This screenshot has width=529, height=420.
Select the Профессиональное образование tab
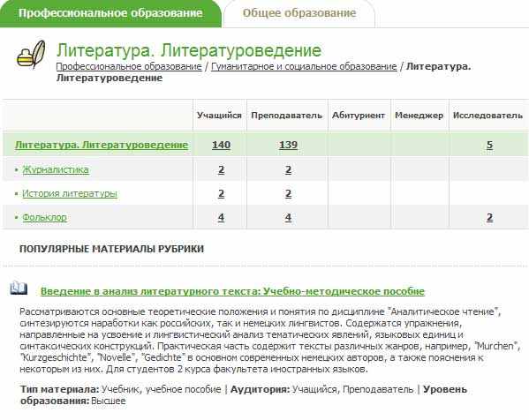point(110,13)
